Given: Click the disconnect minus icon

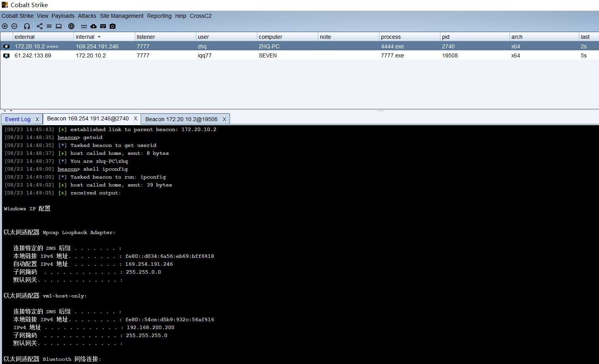Looking at the screenshot, I should point(14,26).
